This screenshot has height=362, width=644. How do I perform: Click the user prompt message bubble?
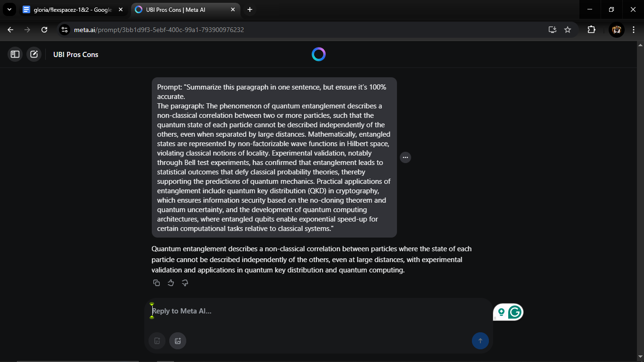(274, 157)
